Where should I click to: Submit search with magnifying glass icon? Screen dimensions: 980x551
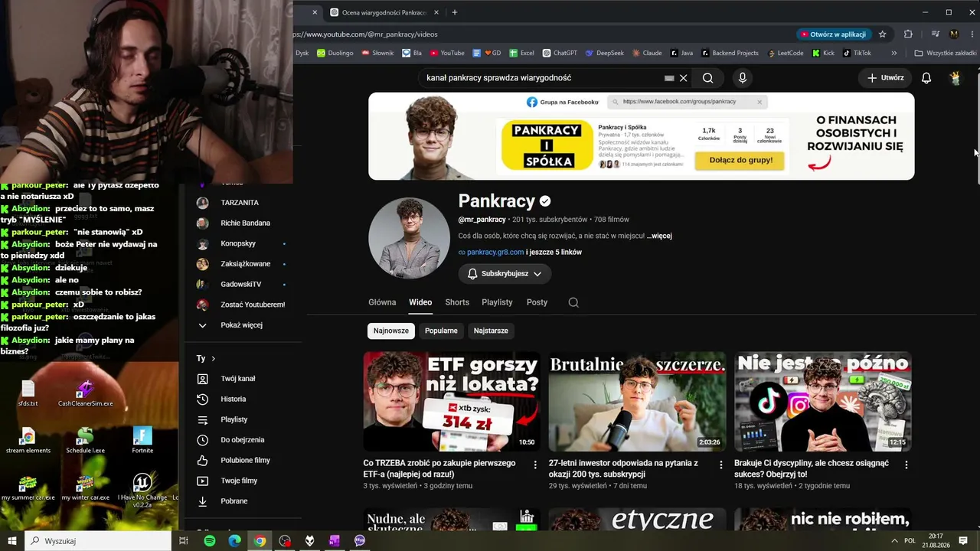tap(708, 78)
